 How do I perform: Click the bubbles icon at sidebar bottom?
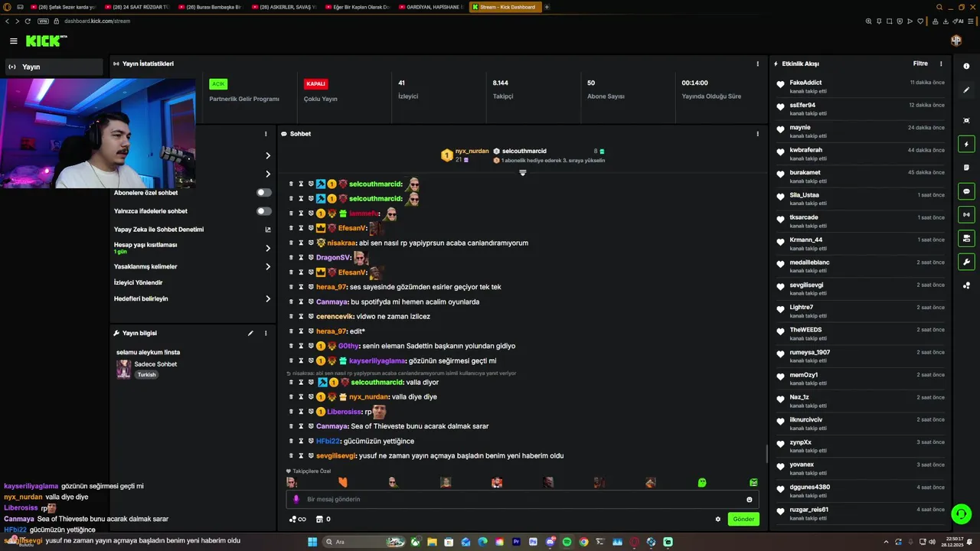pos(966,285)
